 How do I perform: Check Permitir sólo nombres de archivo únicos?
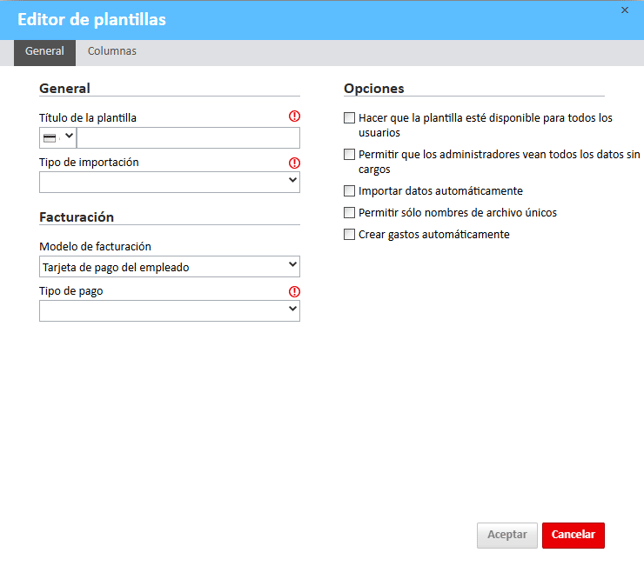(x=349, y=213)
